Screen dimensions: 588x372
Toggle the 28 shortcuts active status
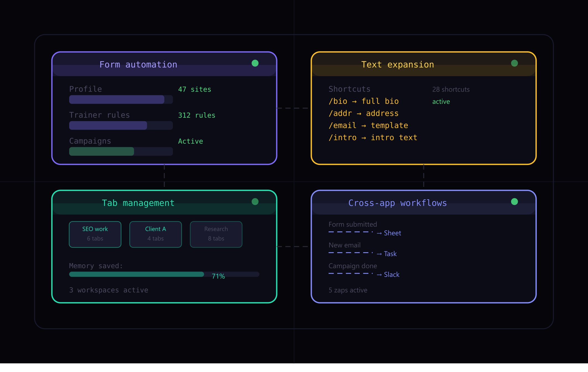click(x=441, y=101)
